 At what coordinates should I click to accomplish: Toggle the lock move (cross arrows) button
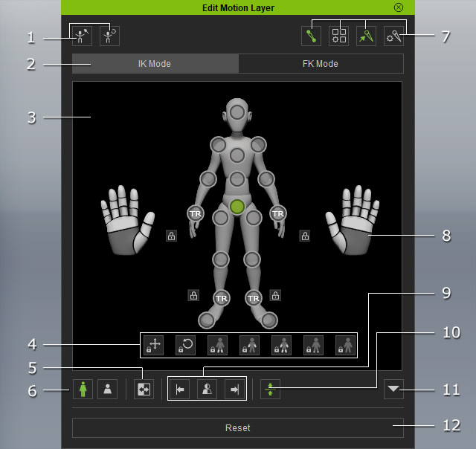click(154, 345)
